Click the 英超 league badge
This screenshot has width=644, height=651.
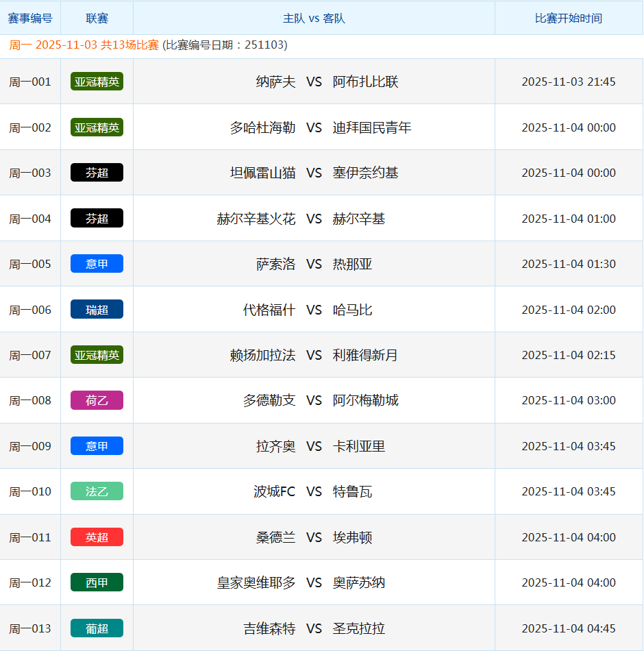tap(97, 537)
